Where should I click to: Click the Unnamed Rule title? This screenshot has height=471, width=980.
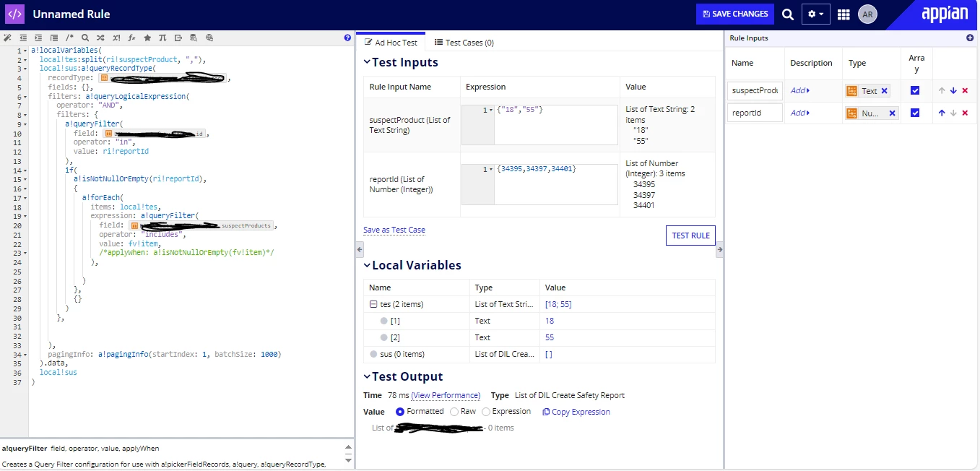pyautogui.click(x=71, y=14)
